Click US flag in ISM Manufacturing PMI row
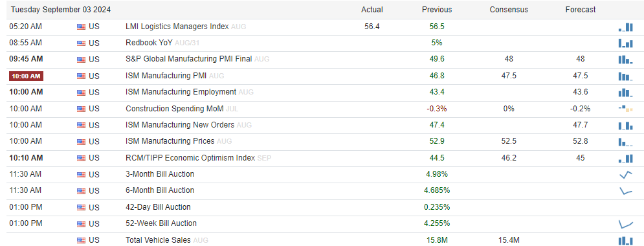Image resolution: width=644 pixels, height=246 pixels. [x=81, y=76]
